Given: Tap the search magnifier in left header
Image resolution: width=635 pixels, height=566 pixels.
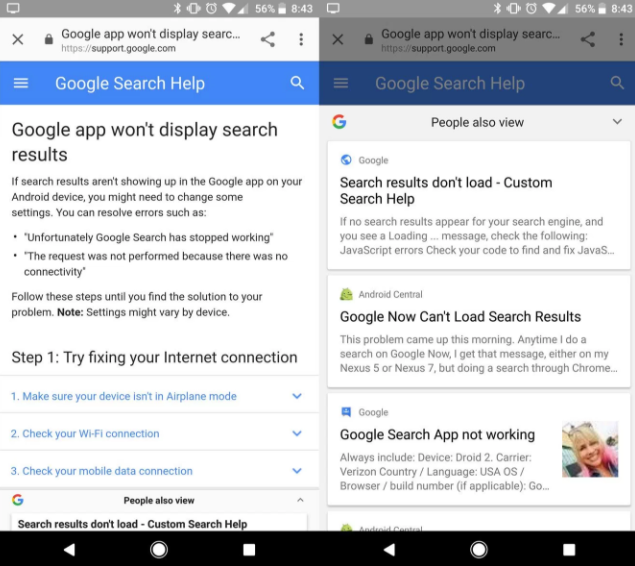Looking at the screenshot, I should pos(297,83).
